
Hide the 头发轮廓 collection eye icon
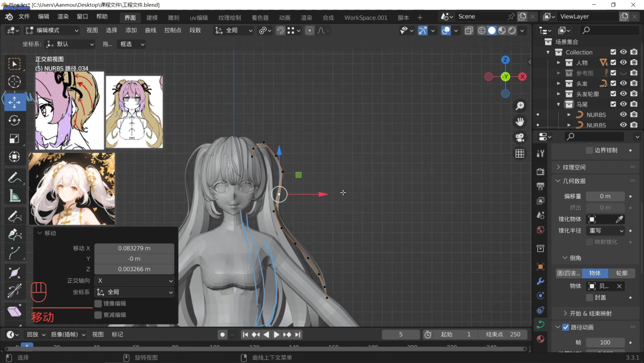coord(624,94)
